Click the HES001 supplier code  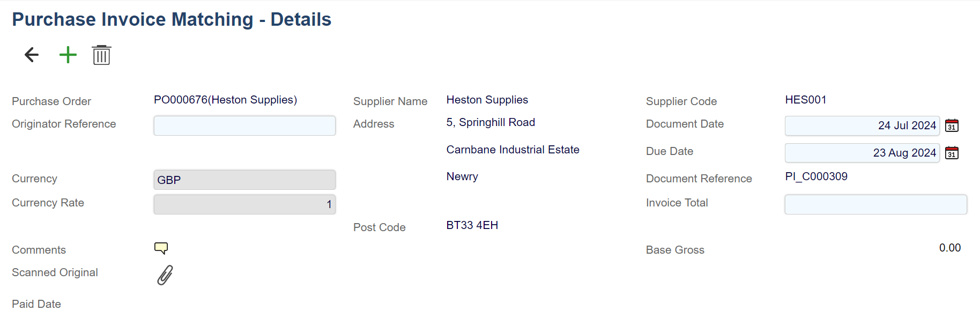click(805, 100)
